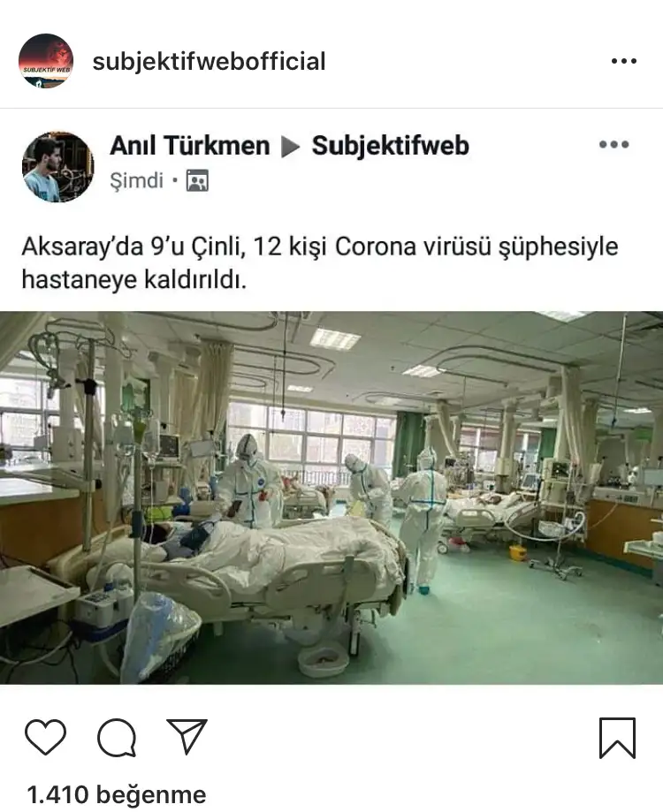Screen dimensions: 663x812
Task: Share the post using the paper plane icon
Action: click(x=187, y=736)
